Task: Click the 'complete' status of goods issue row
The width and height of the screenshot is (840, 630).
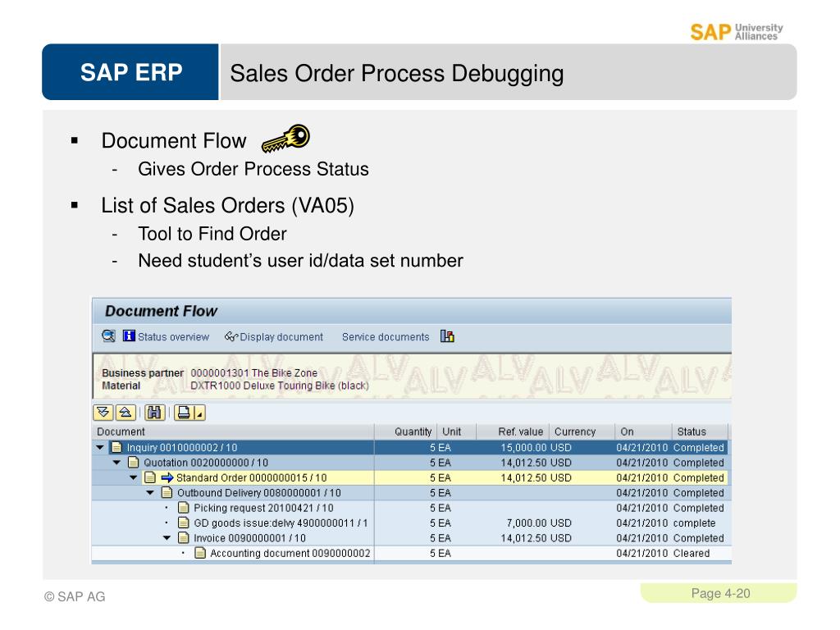Action: pyautogui.click(x=694, y=523)
